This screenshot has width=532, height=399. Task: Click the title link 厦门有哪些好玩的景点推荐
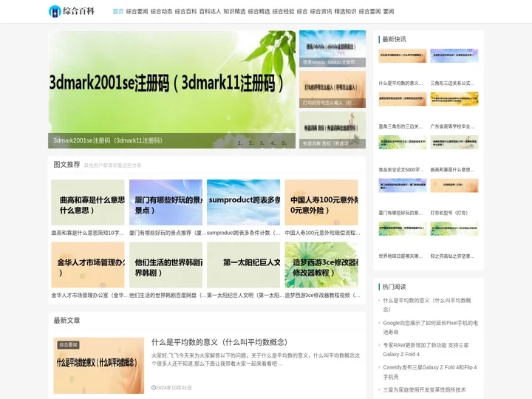click(166, 233)
